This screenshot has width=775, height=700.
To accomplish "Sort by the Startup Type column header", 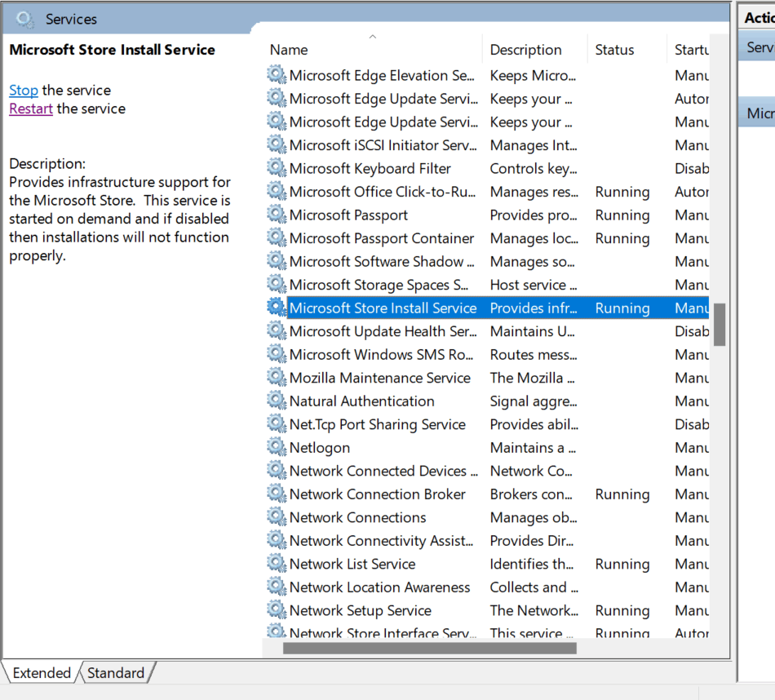I will (689, 50).
